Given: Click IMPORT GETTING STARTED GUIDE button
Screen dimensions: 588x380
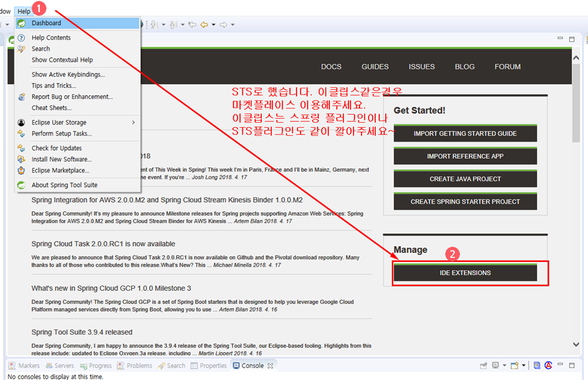Looking at the screenshot, I should 465,133.
